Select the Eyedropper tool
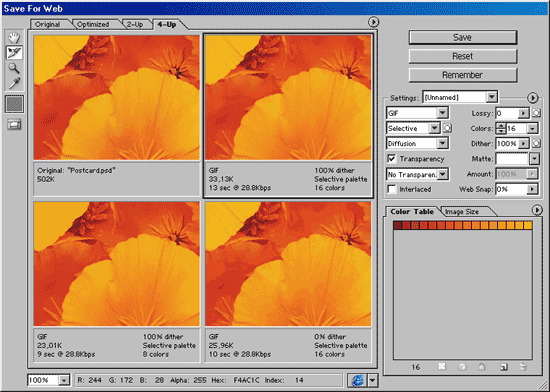 [14, 83]
